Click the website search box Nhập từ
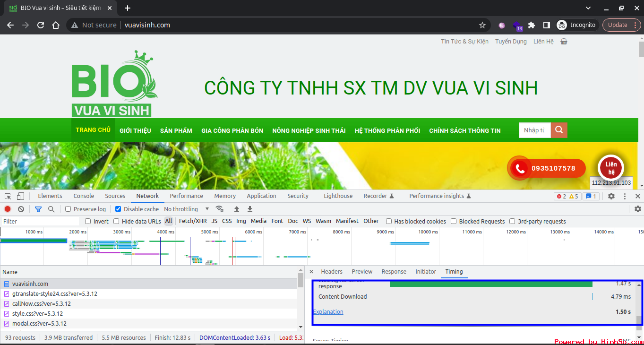 [x=535, y=130]
